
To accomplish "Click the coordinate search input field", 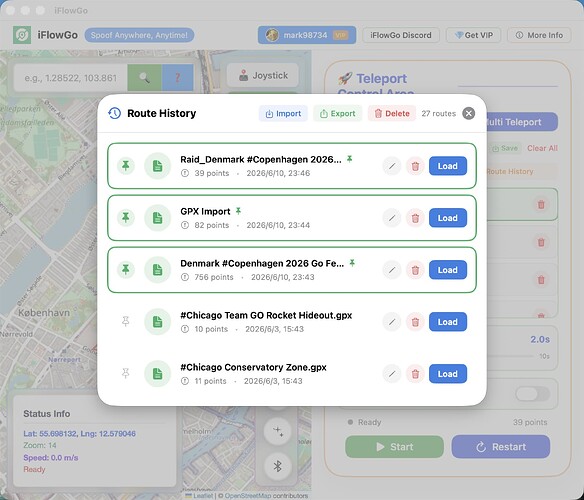I will point(71,78).
